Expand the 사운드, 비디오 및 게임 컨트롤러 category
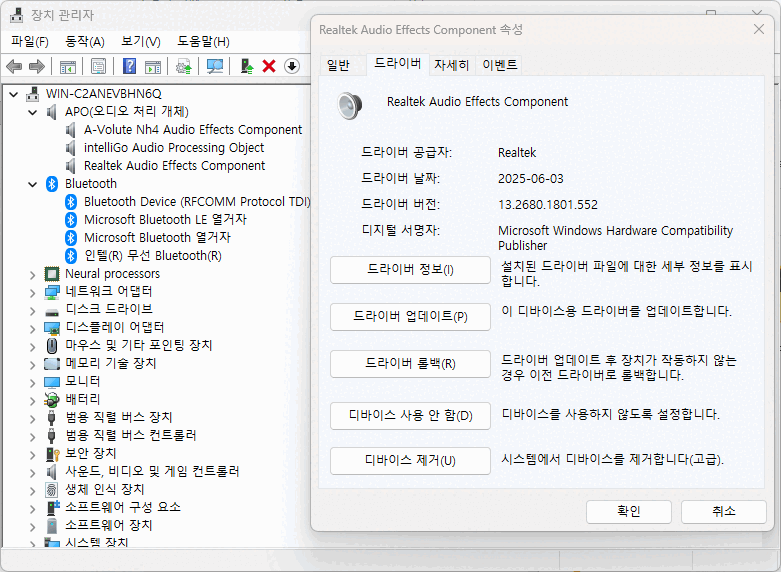781x572 pixels. coord(33,473)
